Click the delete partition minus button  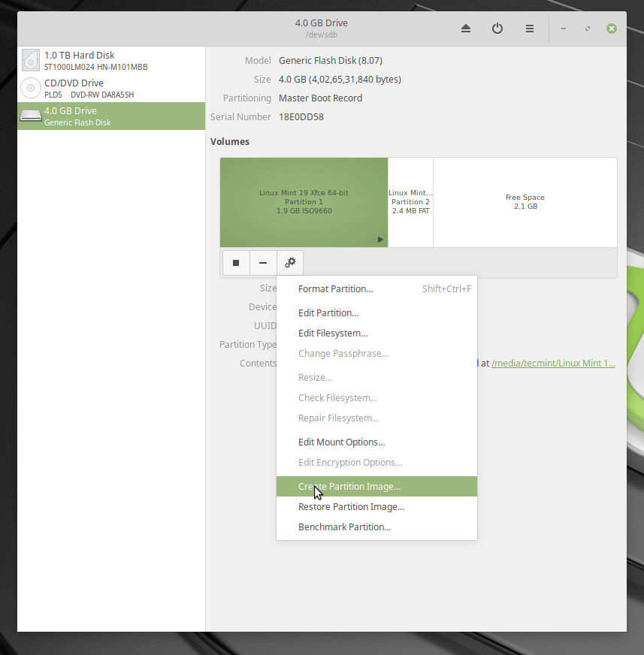(x=263, y=263)
